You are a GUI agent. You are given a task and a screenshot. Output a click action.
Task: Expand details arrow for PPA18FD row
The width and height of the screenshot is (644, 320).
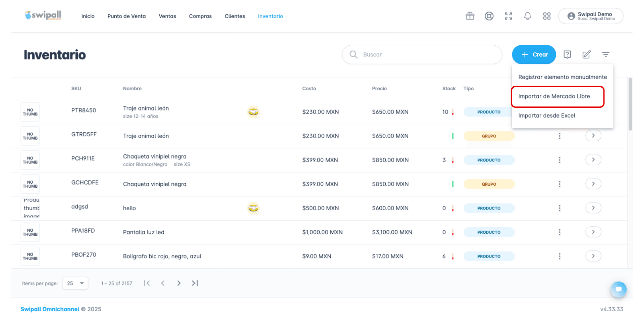coord(593,232)
